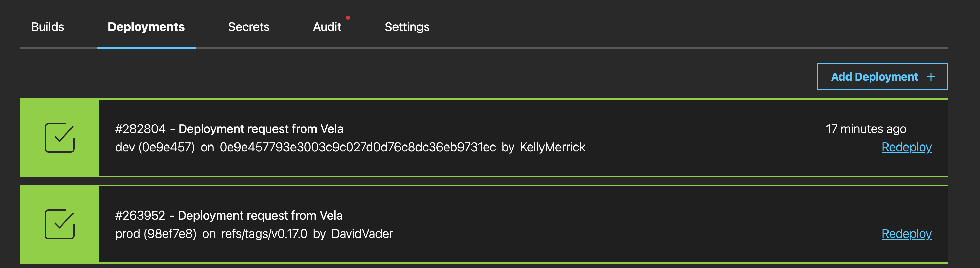Viewport: 980px width, 268px height.
Task: Open deployment #282804 titled Deployment request from Vela
Action: (229, 129)
